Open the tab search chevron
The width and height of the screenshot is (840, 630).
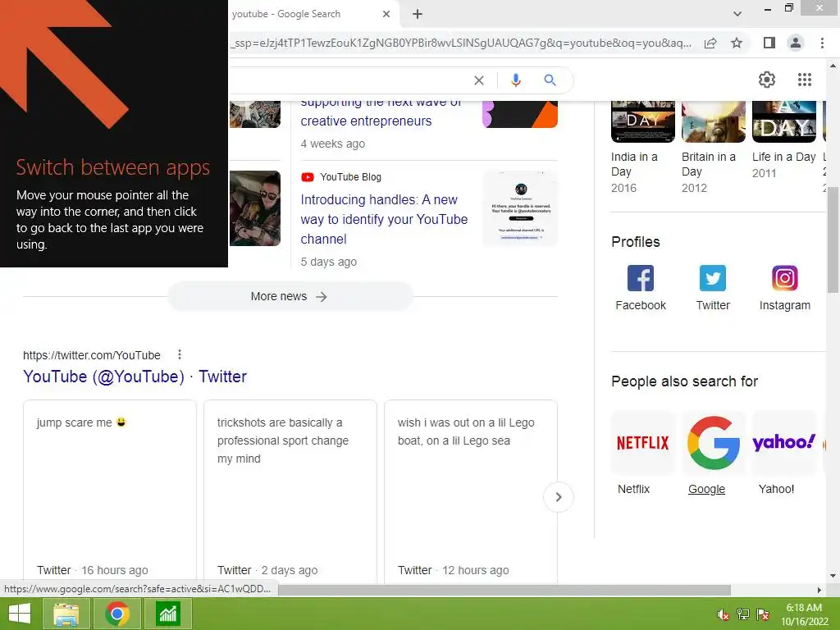[x=737, y=14]
